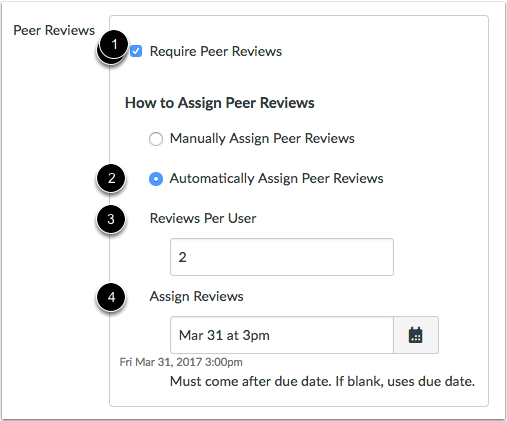This screenshot has width=507, height=421.
Task: Click the Require Peer Reviews label
Action: click(x=216, y=51)
